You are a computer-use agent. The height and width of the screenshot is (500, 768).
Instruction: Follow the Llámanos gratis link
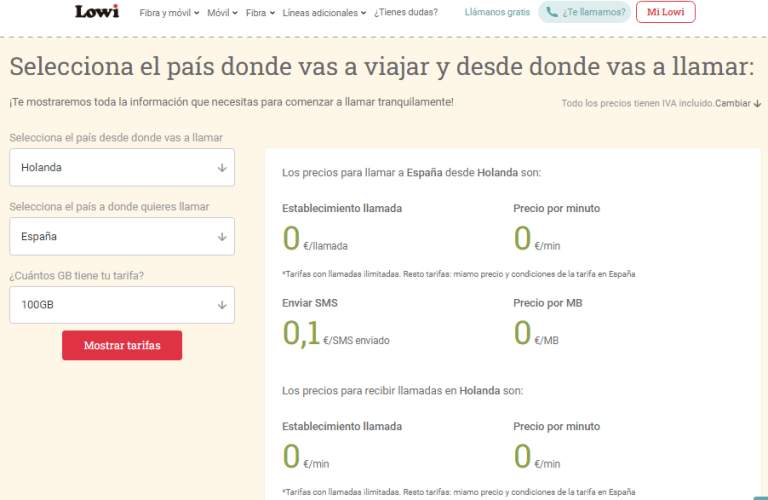498,13
